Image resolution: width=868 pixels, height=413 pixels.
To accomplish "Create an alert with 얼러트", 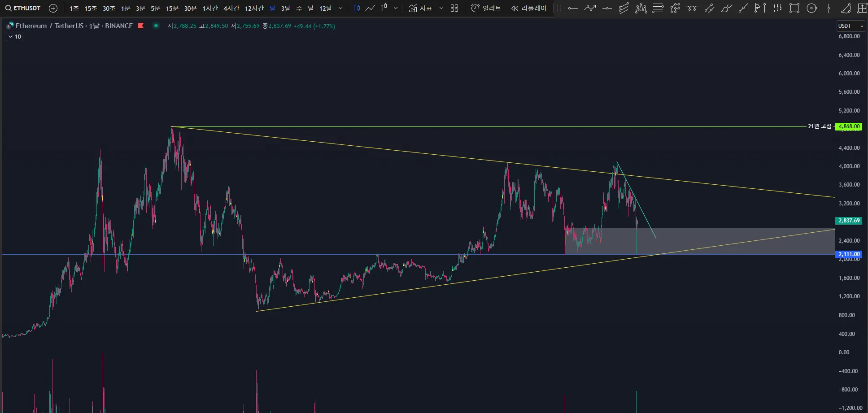I will [x=486, y=8].
